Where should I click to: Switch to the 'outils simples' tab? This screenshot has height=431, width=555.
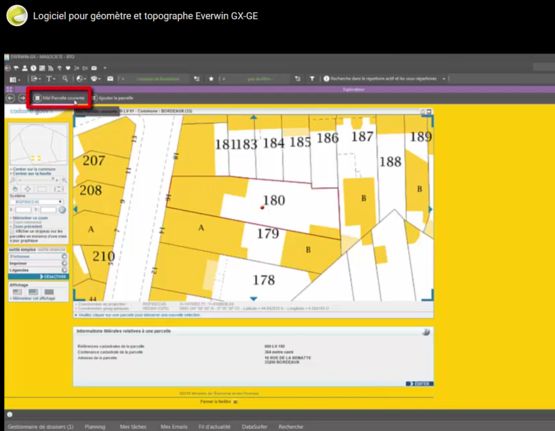click(x=22, y=250)
